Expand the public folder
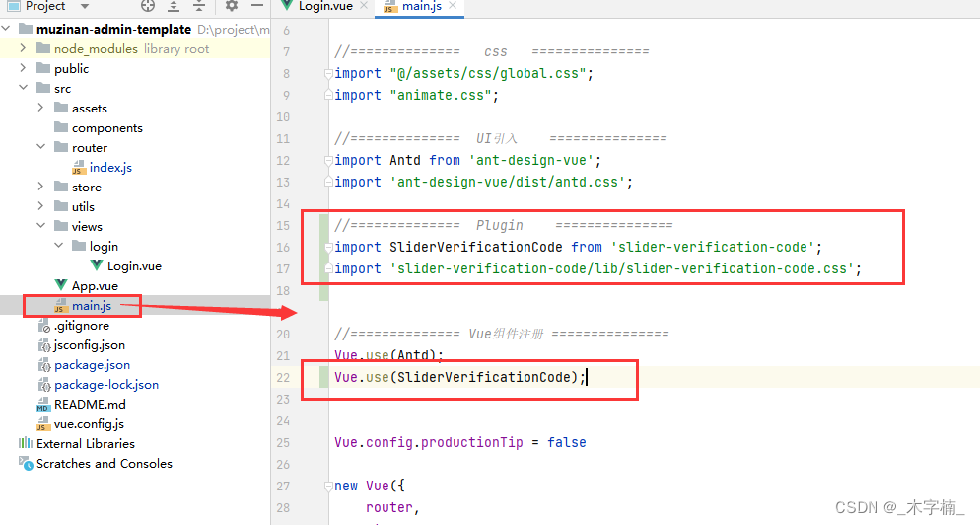The height and width of the screenshot is (525, 980). click(x=23, y=68)
